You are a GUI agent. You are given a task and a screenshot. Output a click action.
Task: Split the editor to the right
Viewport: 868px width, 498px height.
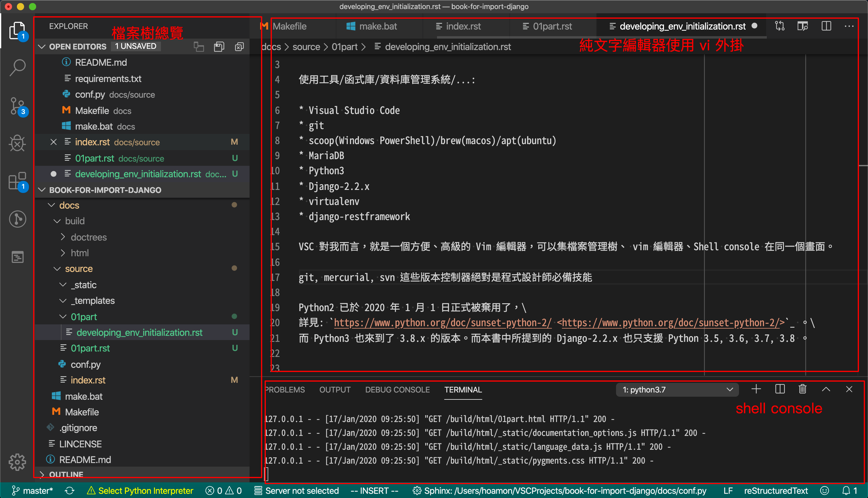pyautogui.click(x=826, y=26)
